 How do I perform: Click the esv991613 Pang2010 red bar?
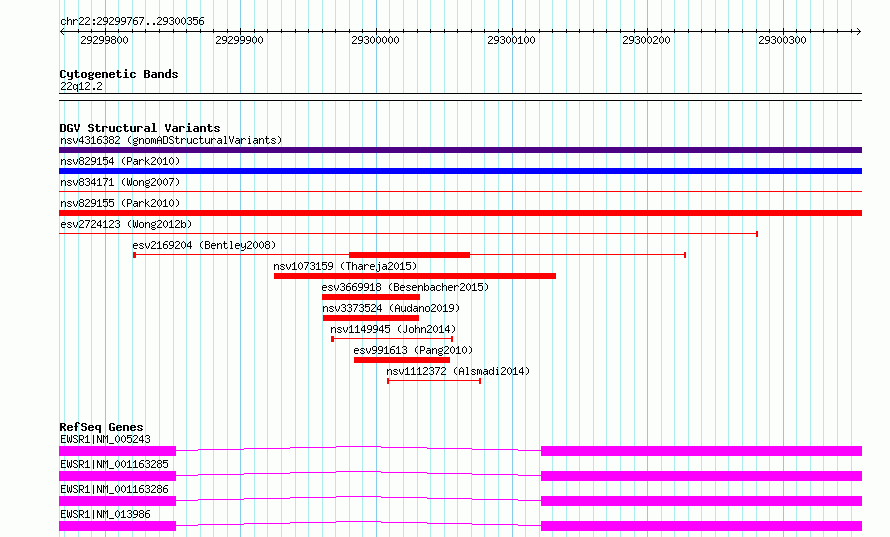[x=402, y=360]
